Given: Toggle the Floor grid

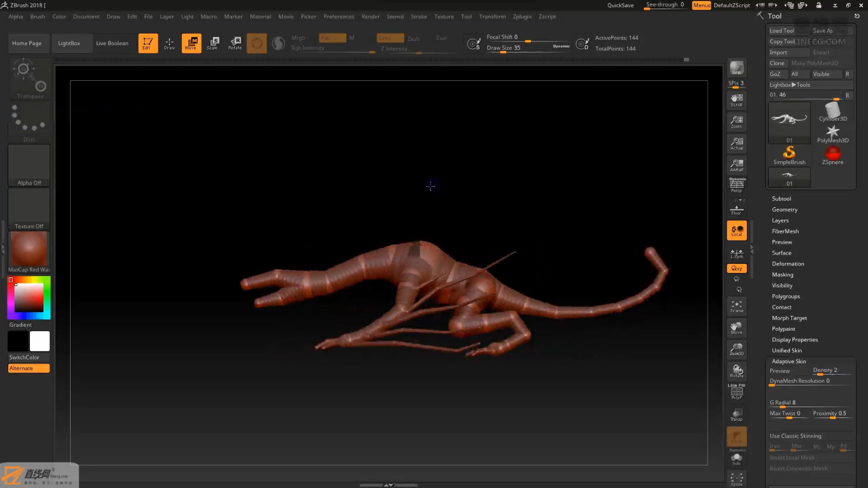Looking at the screenshot, I should pyautogui.click(x=737, y=208).
